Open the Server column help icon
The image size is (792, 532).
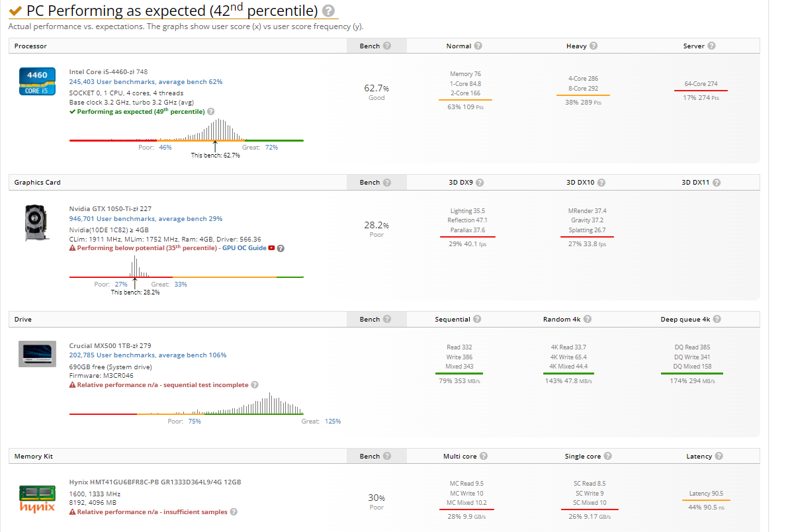pyautogui.click(x=711, y=46)
